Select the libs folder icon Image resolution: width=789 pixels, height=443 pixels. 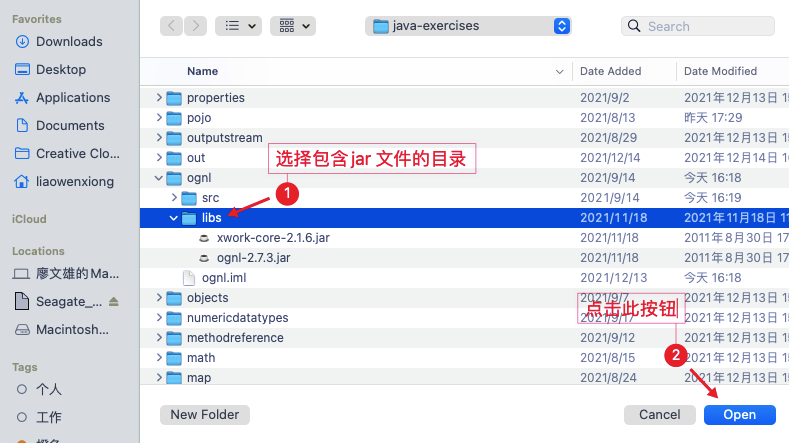tap(189, 218)
